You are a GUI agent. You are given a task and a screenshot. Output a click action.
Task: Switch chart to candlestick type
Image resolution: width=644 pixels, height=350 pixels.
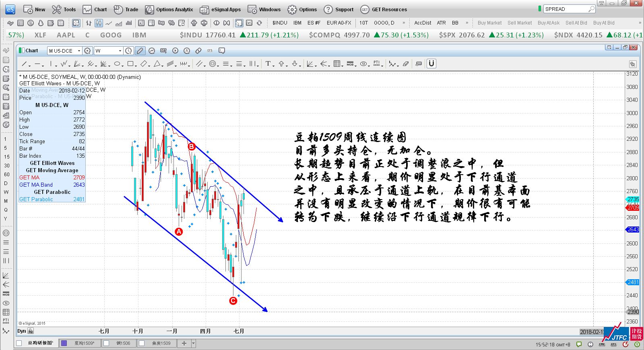[99, 23]
